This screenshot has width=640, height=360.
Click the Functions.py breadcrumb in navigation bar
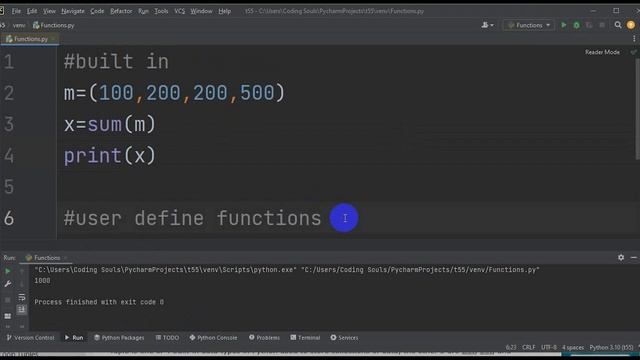pyautogui.click(x=53, y=25)
